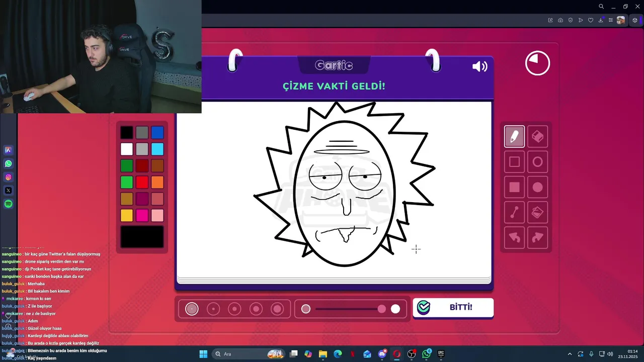The width and height of the screenshot is (644, 362).
Task: Open the Opera extensions cube icon
Action: click(635, 20)
